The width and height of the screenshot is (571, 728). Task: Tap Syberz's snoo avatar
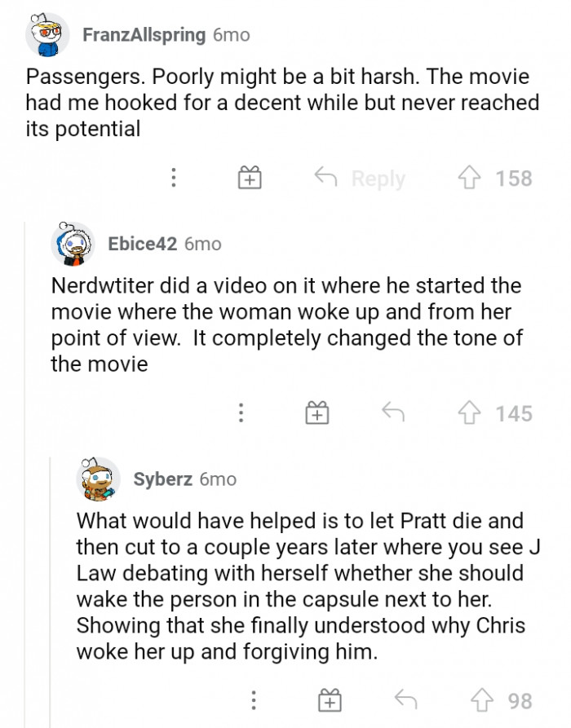point(98,479)
